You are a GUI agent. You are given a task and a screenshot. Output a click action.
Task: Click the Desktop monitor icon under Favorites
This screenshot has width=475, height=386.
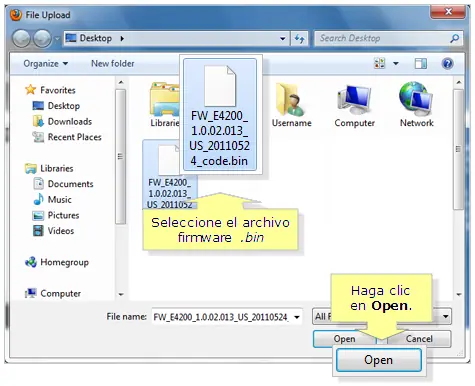pos(38,106)
